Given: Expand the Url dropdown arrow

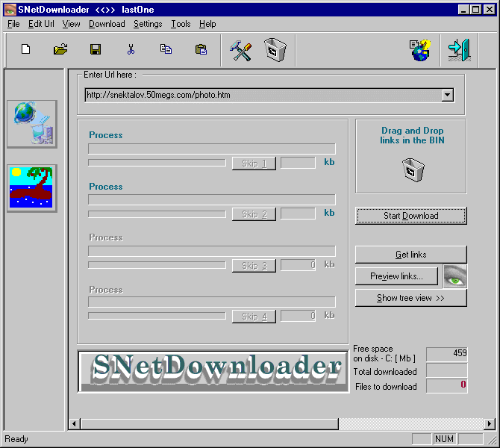Looking at the screenshot, I should (447, 95).
